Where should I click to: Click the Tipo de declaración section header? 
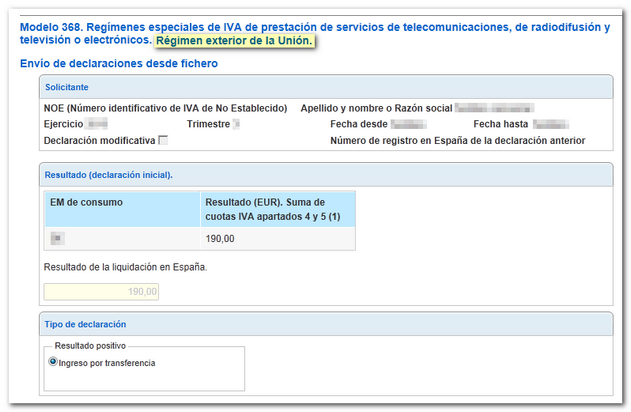(x=86, y=325)
